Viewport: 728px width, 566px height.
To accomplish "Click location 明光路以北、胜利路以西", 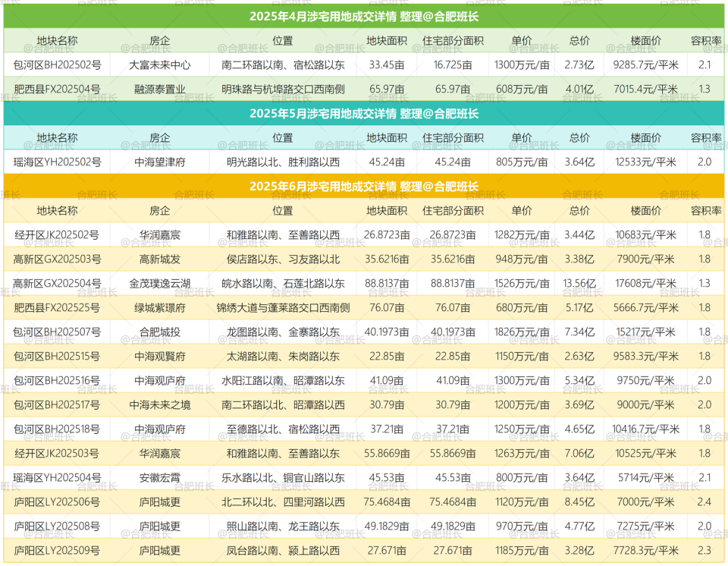I will tap(283, 162).
